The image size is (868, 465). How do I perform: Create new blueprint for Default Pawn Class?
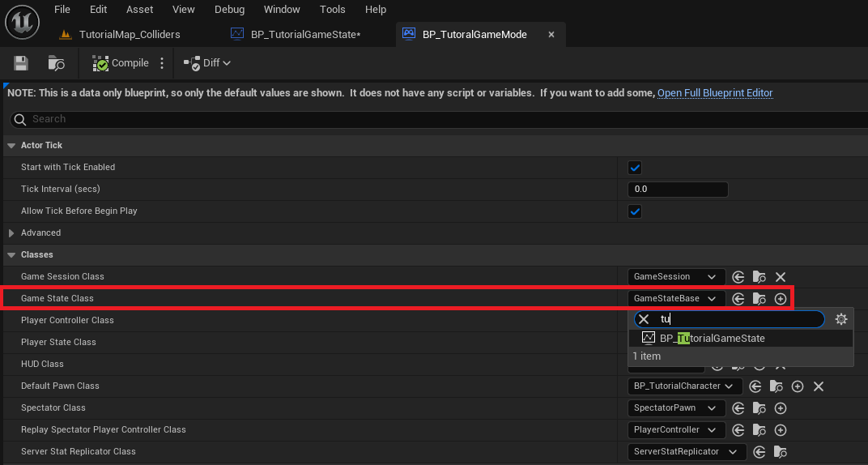(797, 386)
